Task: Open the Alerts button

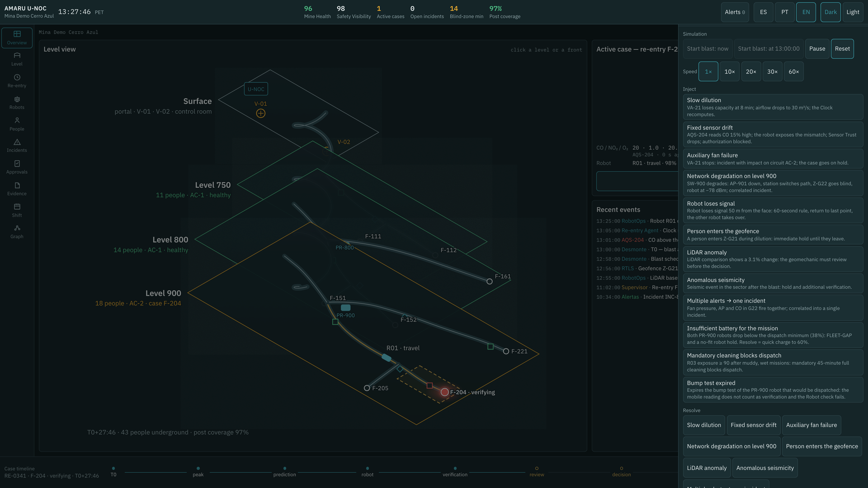Action: 735,12
